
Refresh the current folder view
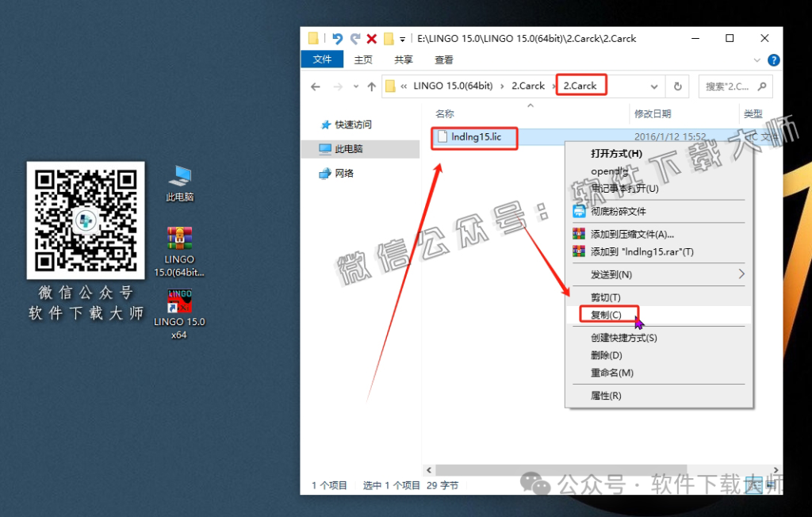click(676, 85)
